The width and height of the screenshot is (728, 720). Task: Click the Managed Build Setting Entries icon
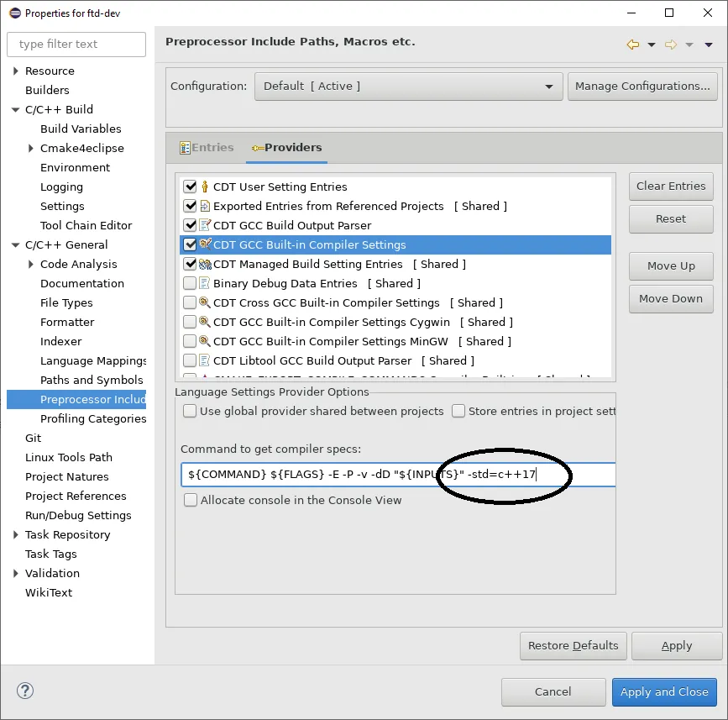click(x=205, y=264)
